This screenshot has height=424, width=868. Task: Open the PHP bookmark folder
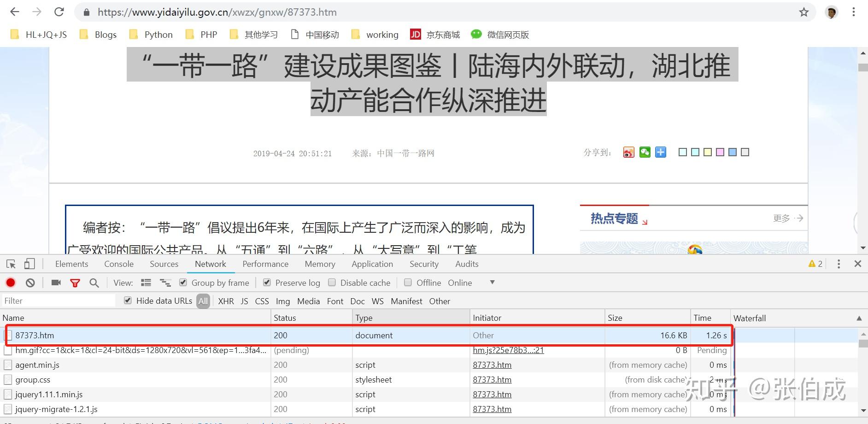(201, 35)
